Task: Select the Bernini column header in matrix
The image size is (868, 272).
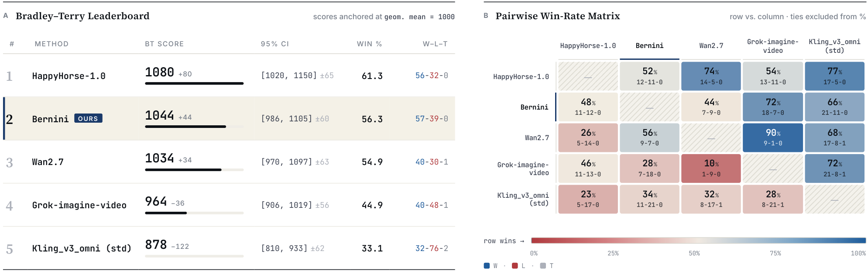Action: click(x=649, y=46)
